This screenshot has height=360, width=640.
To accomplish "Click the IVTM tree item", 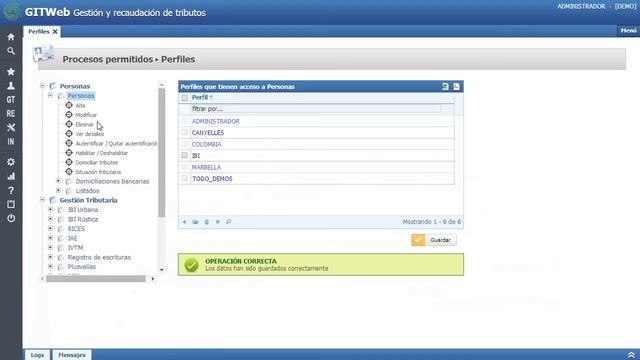I will click(76, 248).
